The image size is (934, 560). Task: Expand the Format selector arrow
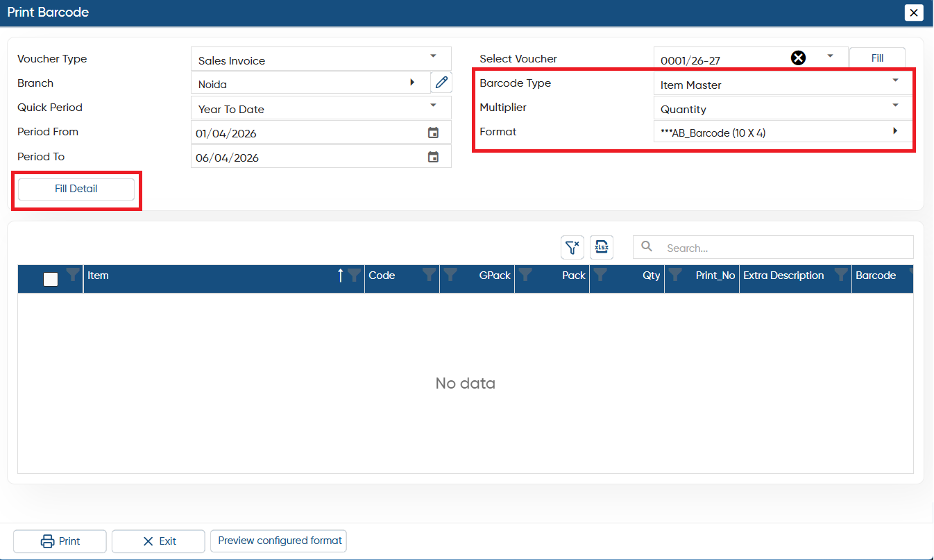click(895, 130)
